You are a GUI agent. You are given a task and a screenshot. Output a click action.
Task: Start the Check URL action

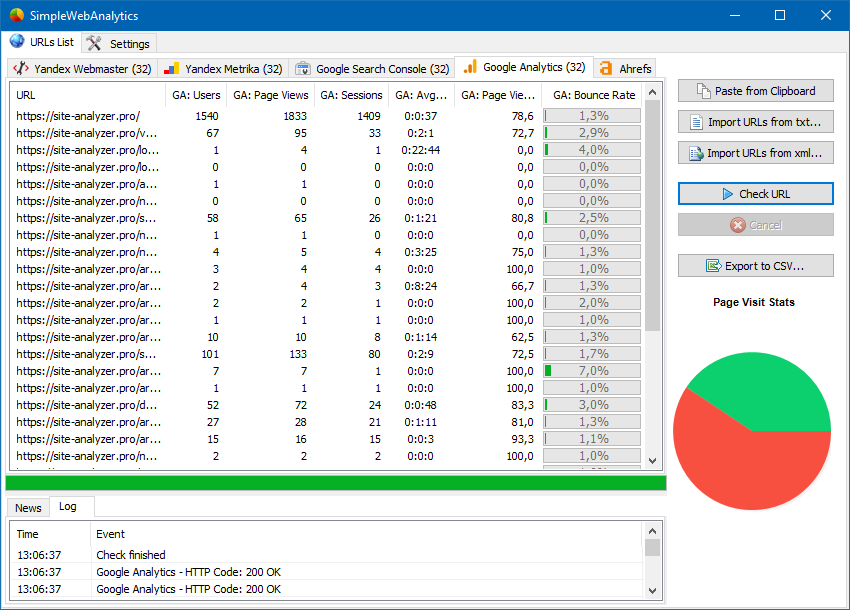756,194
